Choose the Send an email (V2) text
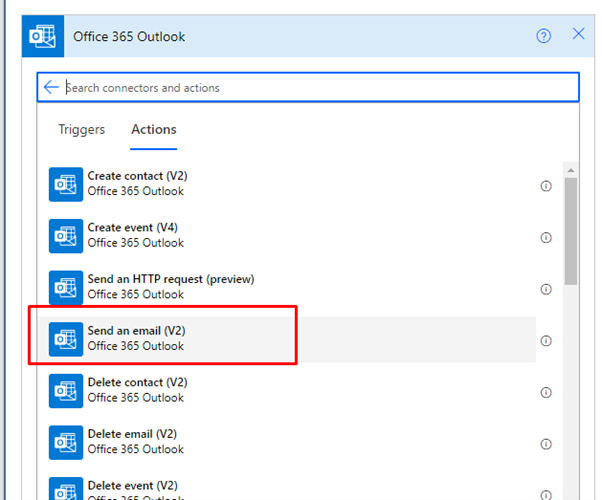The image size is (602, 500). click(136, 331)
